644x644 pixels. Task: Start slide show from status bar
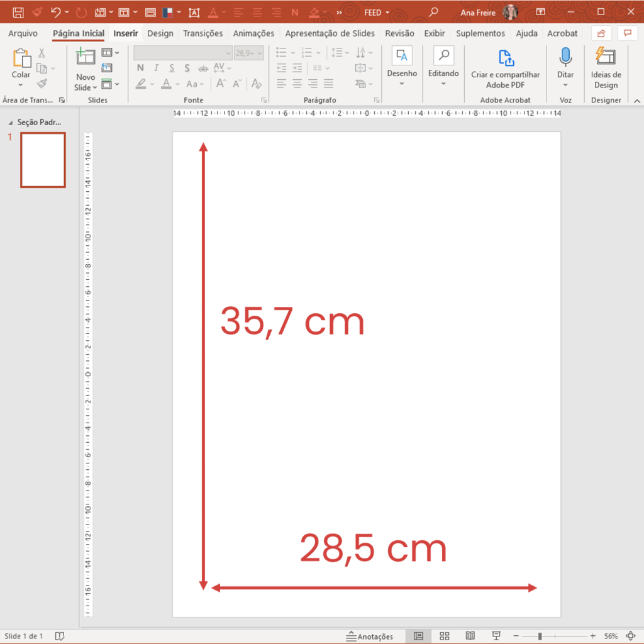(496, 636)
